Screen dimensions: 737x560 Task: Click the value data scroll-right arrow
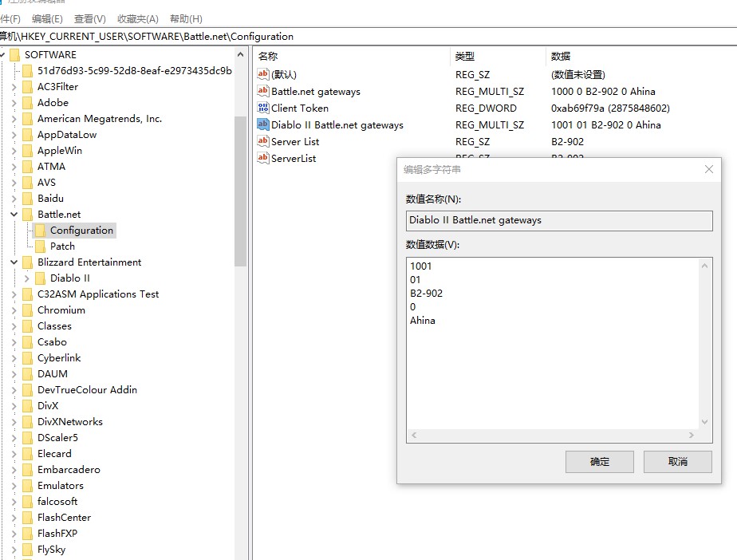coord(692,436)
